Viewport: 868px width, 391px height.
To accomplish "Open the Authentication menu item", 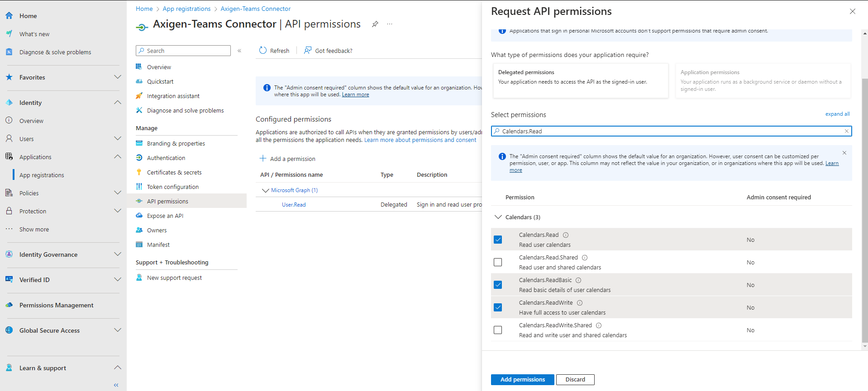I will pyautogui.click(x=166, y=158).
